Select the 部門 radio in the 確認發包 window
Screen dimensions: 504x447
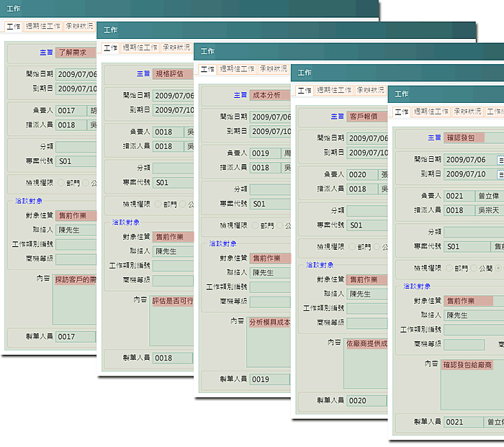pyautogui.click(x=449, y=268)
